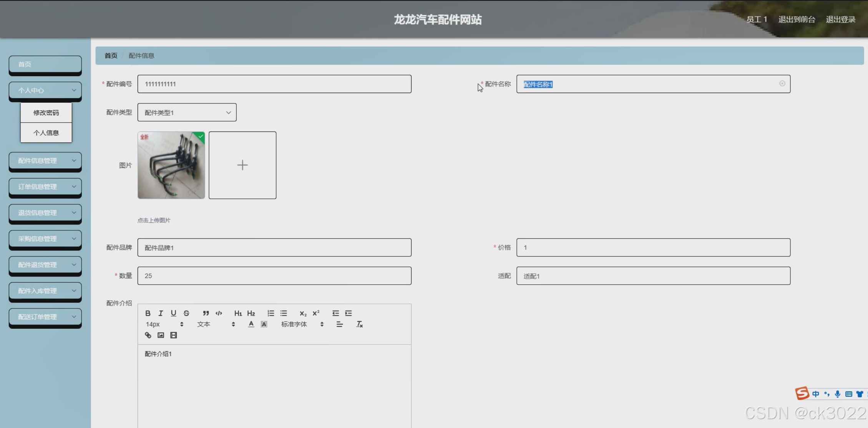Toggle bold formatting in the editor
Image resolution: width=868 pixels, height=428 pixels.
point(148,313)
